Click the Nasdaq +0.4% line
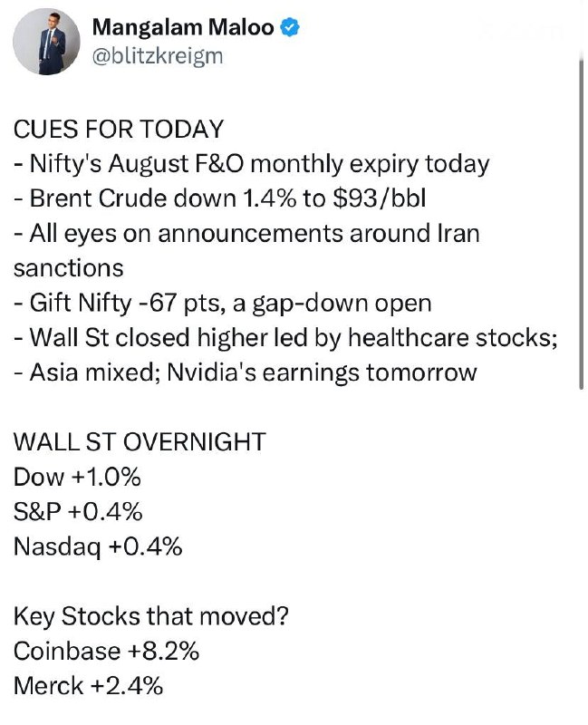The height and width of the screenshot is (725, 588). (98, 547)
